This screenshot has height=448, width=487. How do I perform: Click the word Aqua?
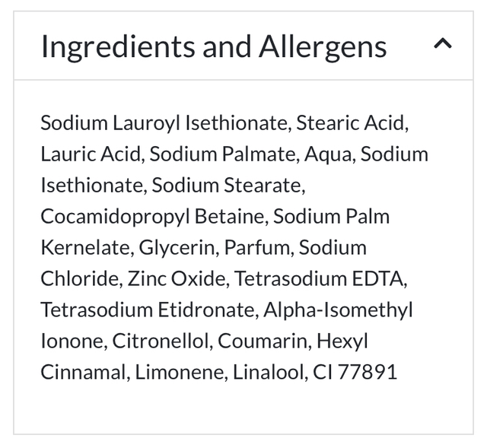pyautogui.click(x=328, y=154)
